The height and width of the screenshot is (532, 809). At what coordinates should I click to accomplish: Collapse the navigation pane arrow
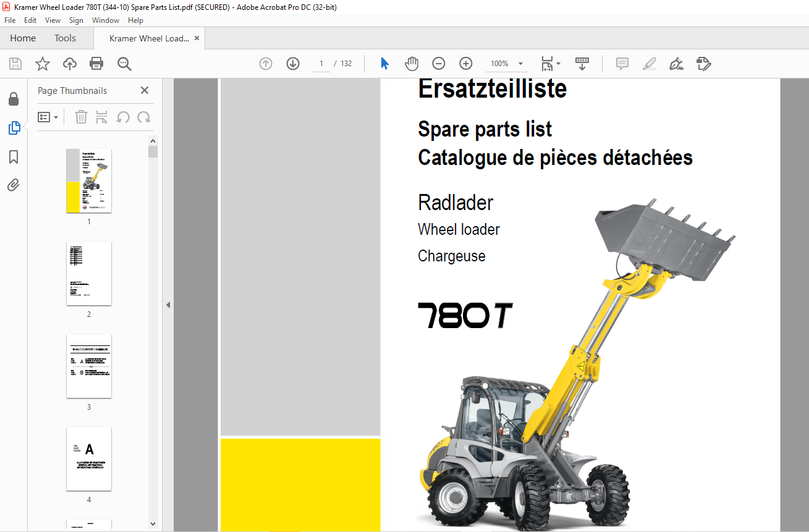click(167, 305)
